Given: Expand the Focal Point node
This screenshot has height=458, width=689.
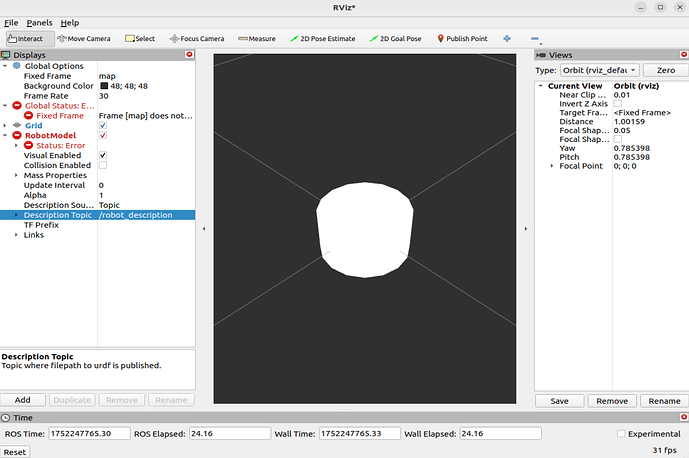Looking at the screenshot, I should tap(552, 166).
